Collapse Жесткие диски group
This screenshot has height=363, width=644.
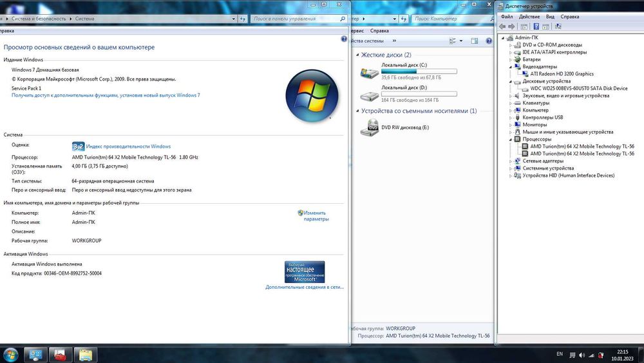pos(357,55)
